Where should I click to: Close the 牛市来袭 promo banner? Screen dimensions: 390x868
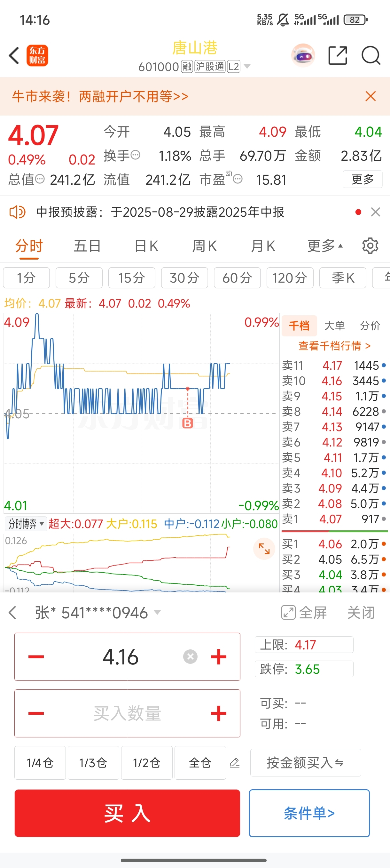click(370, 96)
